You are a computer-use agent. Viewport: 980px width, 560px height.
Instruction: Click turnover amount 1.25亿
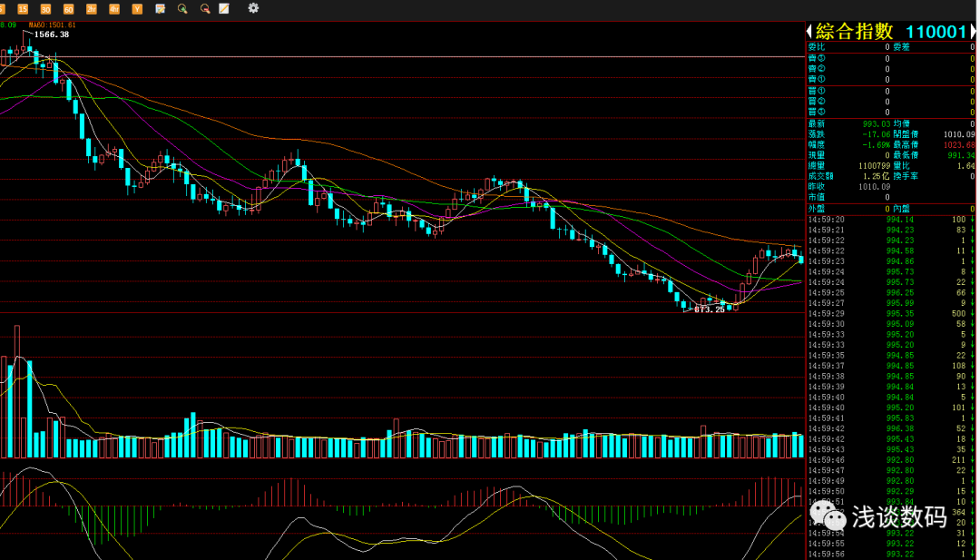pos(877,176)
